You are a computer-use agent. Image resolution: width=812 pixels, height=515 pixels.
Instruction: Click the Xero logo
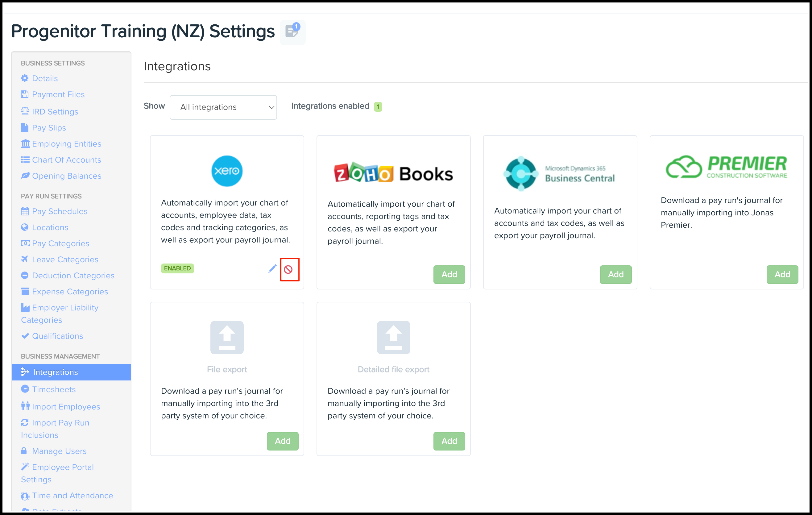pyautogui.click(x=227, y=171)
